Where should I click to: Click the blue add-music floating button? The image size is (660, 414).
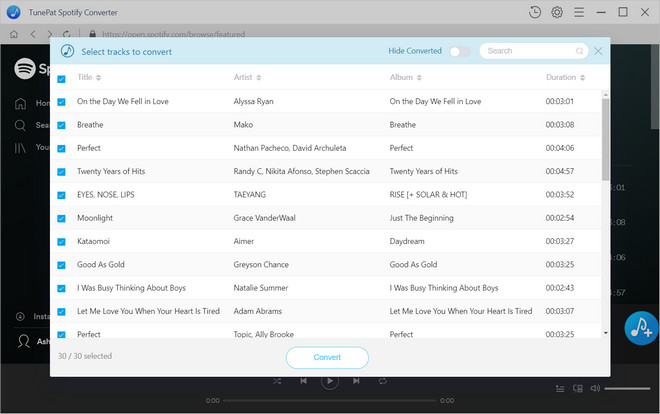[641, 328]
